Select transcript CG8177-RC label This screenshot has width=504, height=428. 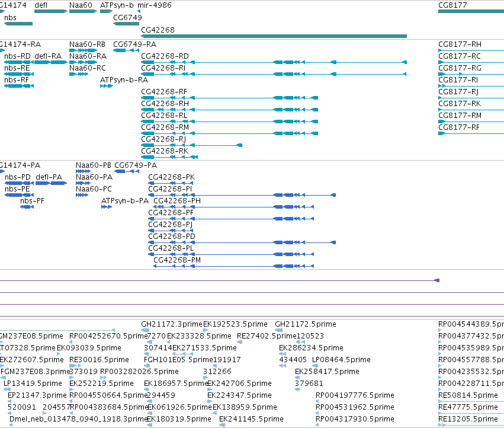(x=460, y=56)
